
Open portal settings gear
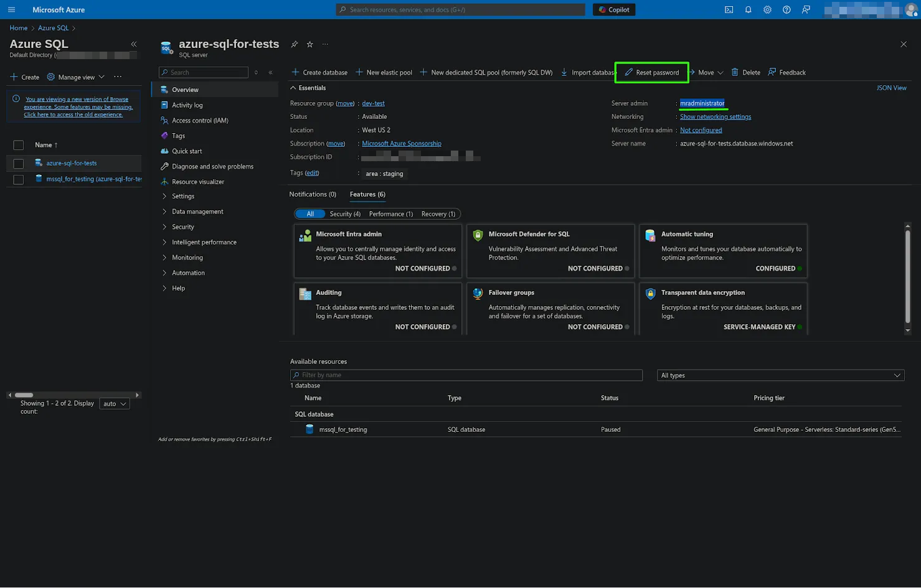[x=767, y=9]
